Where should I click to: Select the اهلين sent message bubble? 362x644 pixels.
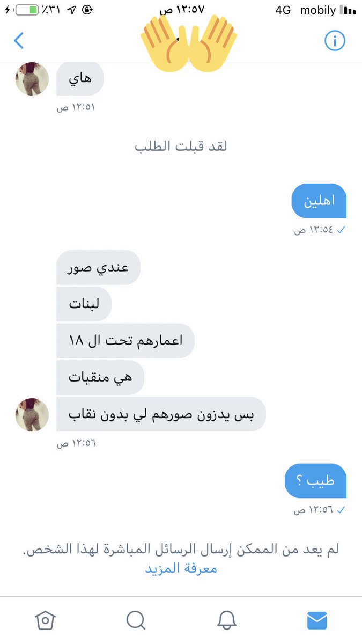coord(319,200)
